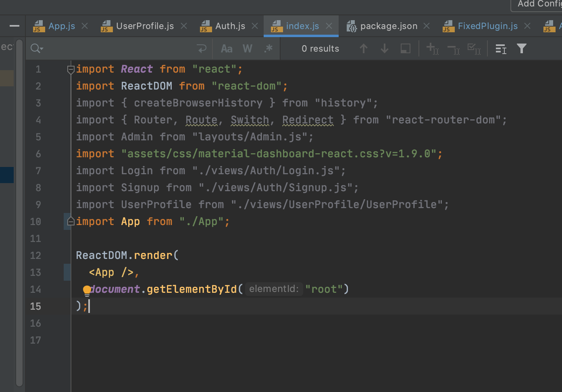Click the new line icon in search field

pyautogui.click(x=202, y=49)
